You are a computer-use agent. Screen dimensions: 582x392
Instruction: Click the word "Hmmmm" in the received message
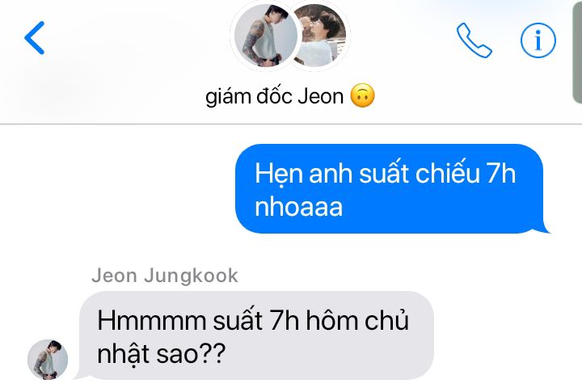(151, 320)
